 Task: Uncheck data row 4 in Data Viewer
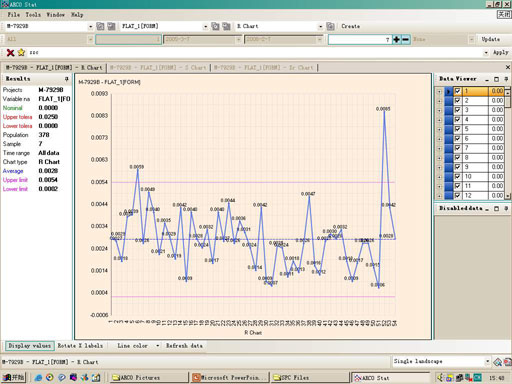458,119
